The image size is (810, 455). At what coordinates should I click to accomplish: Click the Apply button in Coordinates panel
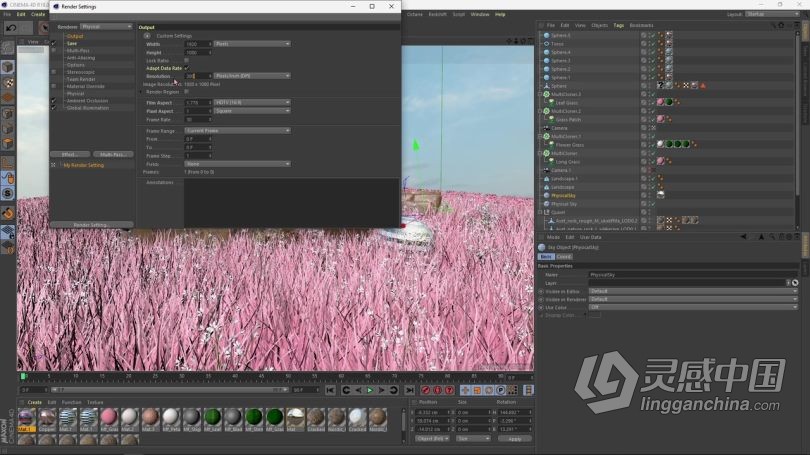515,438
